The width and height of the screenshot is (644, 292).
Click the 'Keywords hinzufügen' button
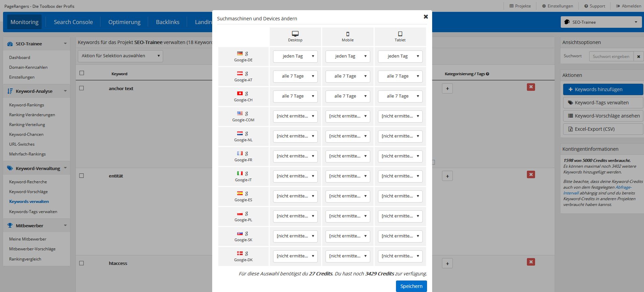click(x=603, y=89)
